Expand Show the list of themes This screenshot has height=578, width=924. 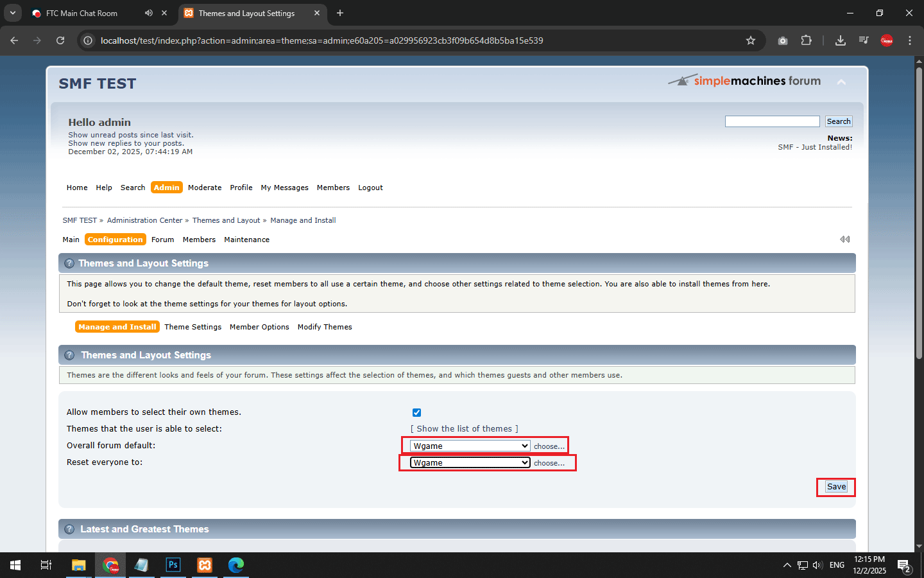(x=464, y=428)
